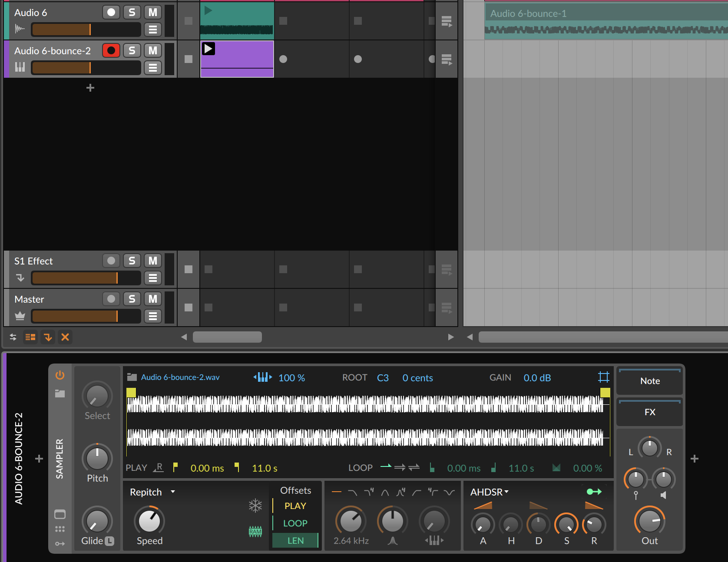This screenshot has height=562, width=728.
Task: Launch the teal audio clip on Audio 6
Action: point(208,10)
